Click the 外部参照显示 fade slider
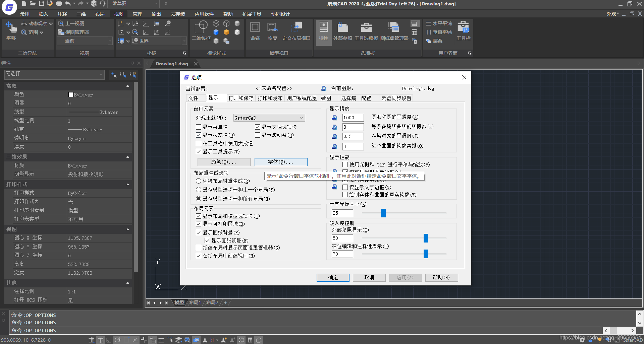This screenshot has width=644, height=344. [x=426, y=238]
